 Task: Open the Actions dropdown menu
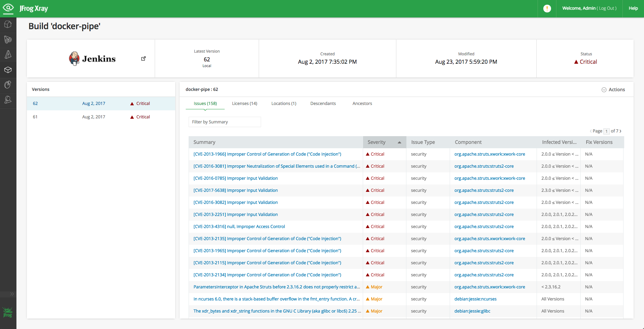[x=613, y=90]
